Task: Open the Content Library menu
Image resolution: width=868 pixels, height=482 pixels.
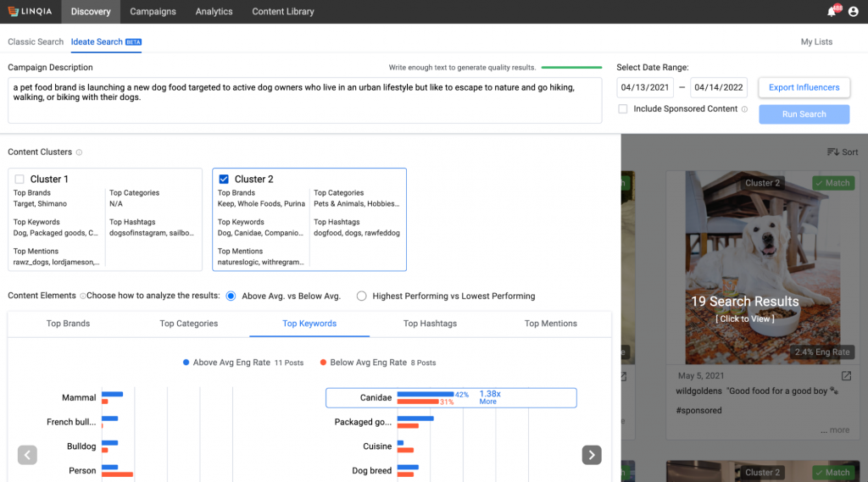Action: [283, 12]
